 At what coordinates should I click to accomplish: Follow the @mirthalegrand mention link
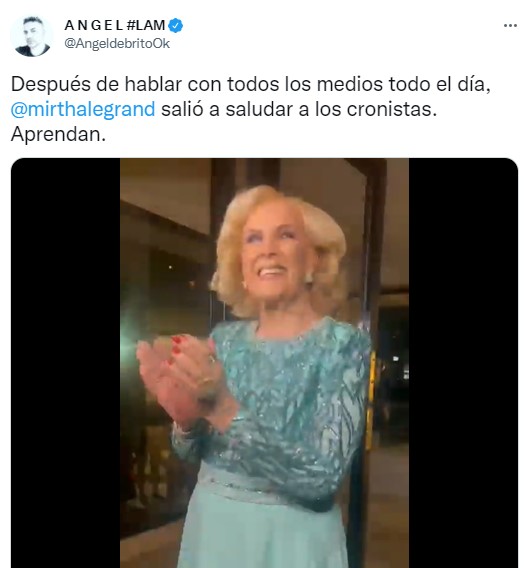(x=83, y=109)
